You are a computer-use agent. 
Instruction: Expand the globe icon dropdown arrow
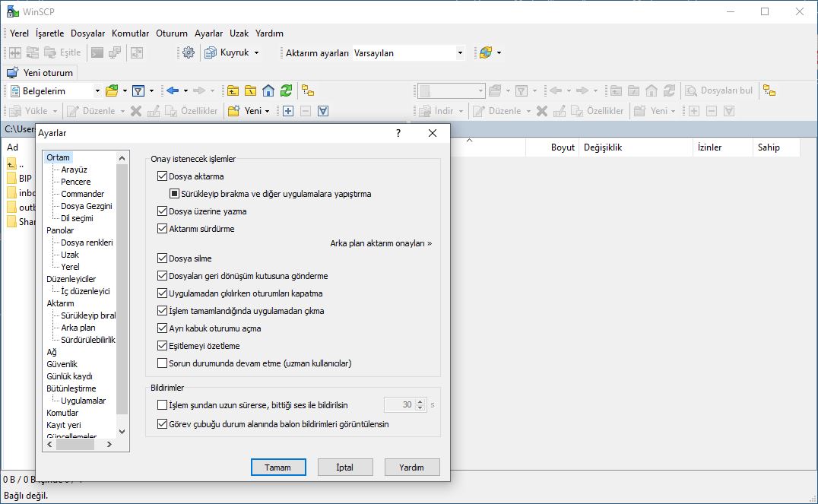[499, 52]
